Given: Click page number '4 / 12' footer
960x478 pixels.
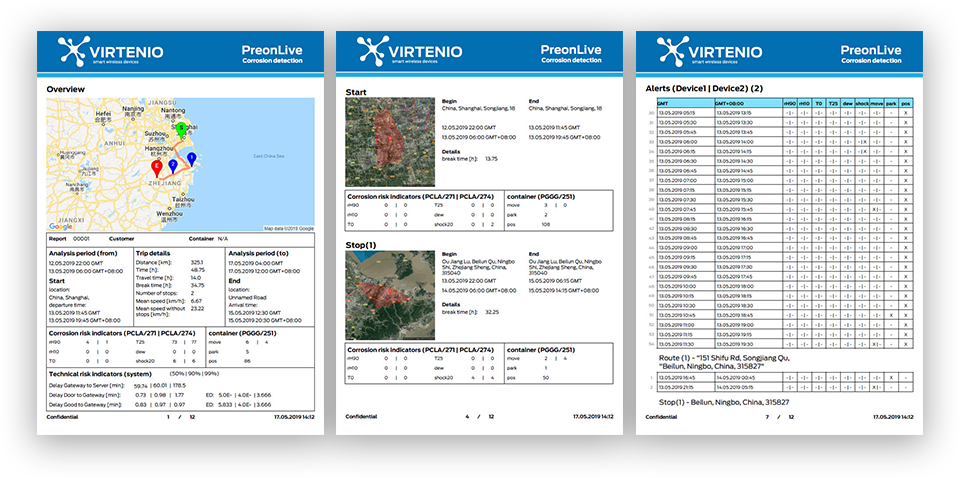Looking at the screenshot, I should tap(479, 416).
